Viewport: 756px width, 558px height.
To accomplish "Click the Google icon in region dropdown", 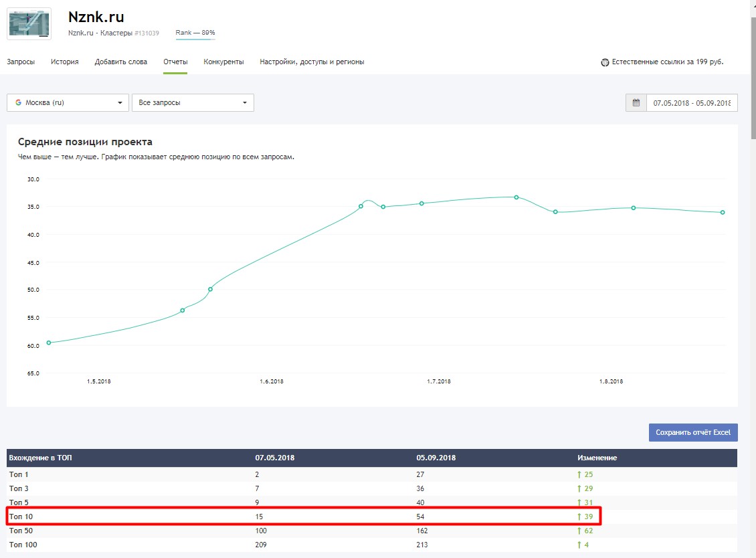I will pyautogui.click(x=18, y=102).
